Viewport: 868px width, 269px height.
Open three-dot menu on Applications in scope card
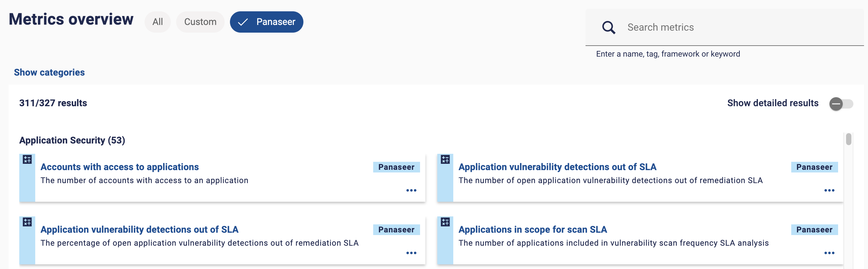point(829,253)
